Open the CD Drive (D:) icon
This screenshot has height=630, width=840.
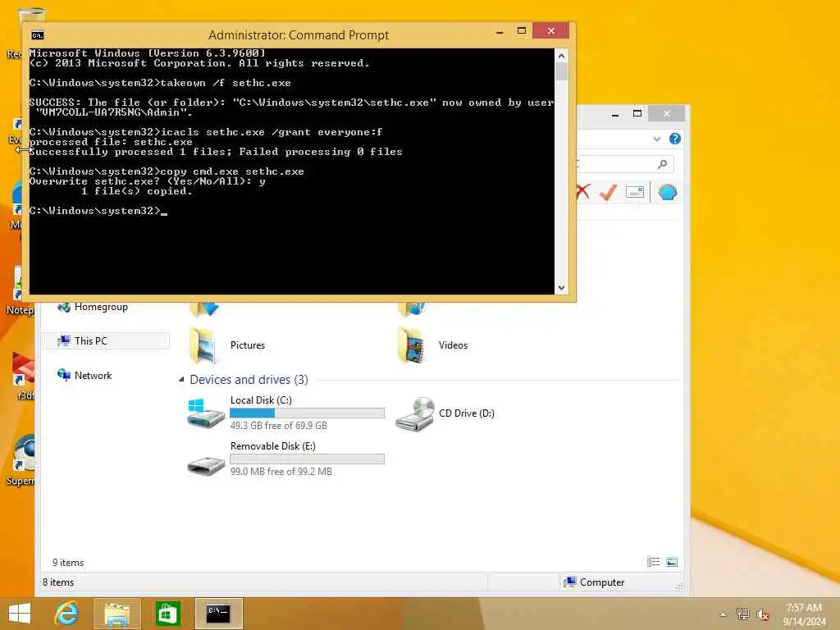[414, 413]
